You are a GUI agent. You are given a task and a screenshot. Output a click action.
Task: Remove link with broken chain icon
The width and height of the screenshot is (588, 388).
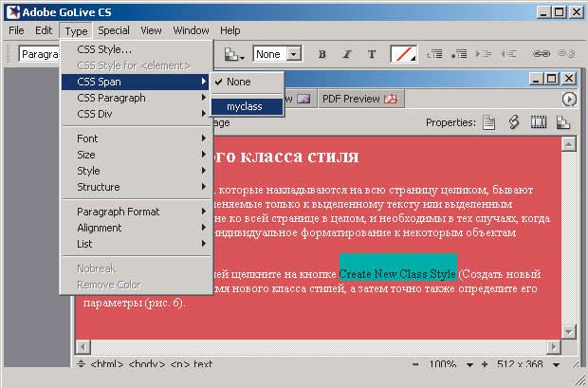click(566, 54)
